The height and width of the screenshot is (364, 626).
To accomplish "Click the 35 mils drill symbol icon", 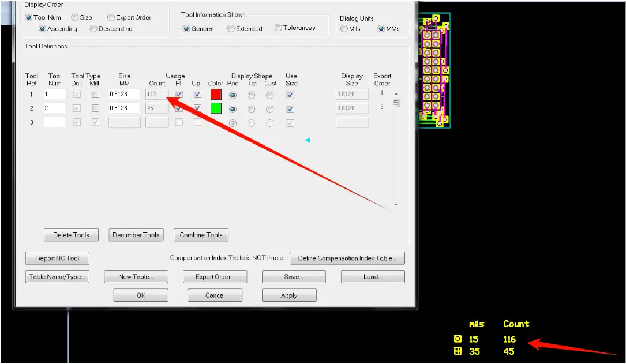I will point(458,351).
